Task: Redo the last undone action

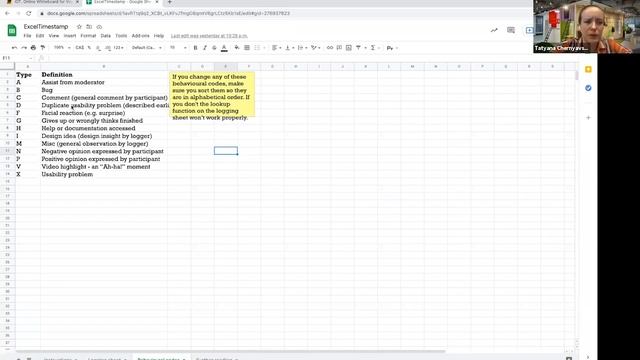Action: click(x=24, y=48)
